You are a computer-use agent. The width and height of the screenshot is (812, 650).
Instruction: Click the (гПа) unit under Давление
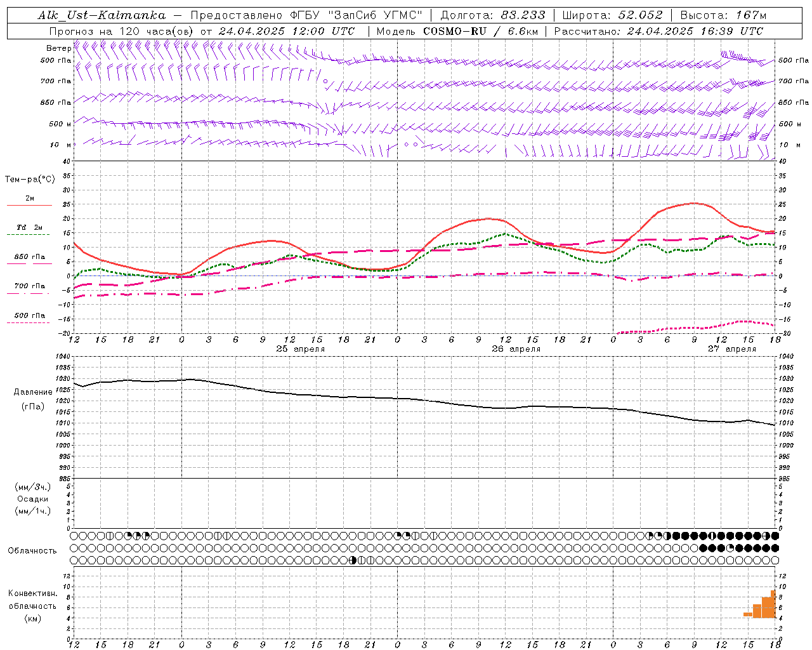pos(33,407)
